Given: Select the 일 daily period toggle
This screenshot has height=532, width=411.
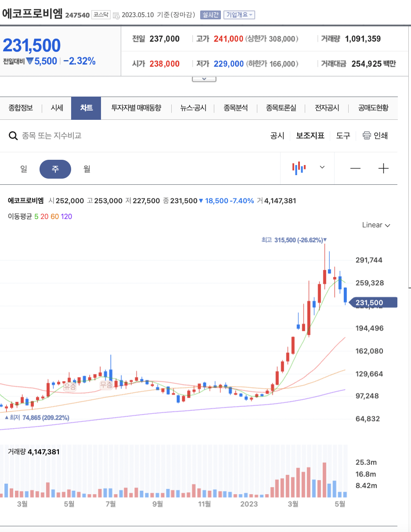Looking at the screenshot, I should 24,169.
